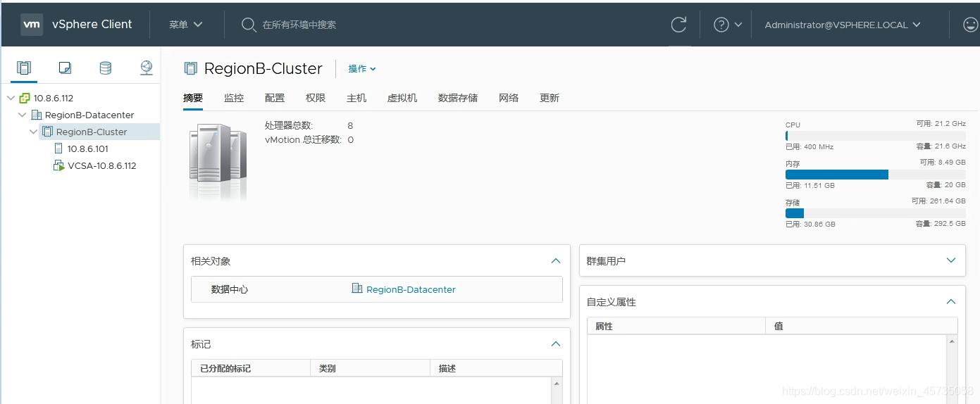Image resolution: width=980 pixels, height=404 pixels.
Task: Collapse the 10.8.6.112 vCenter tree node
Action: point(11,98)
